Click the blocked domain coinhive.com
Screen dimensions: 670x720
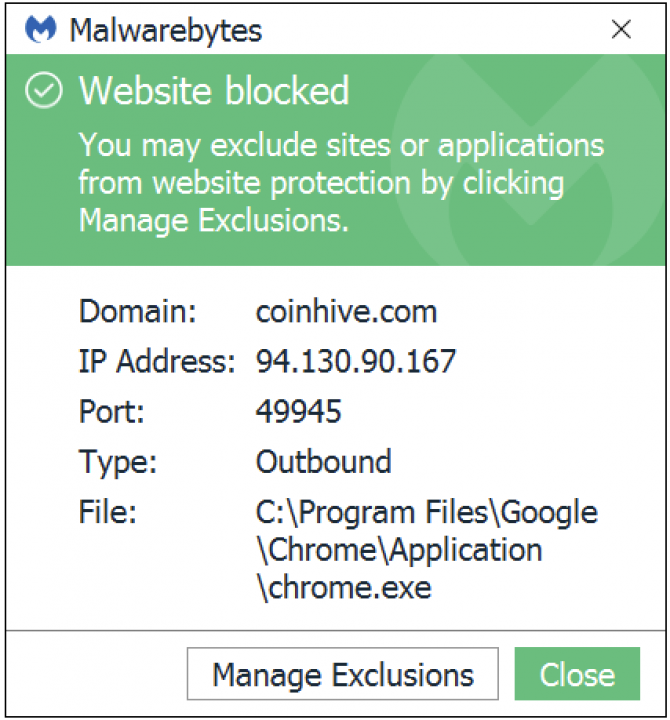pyautogui.click(x=346, y=312)
